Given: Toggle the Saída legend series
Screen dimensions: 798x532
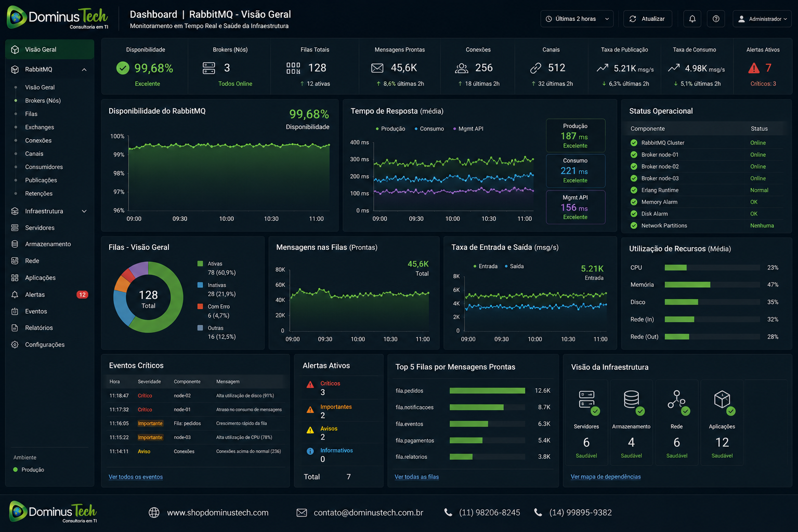Looking at the screenshot, I should pyautogui.click(x=514, y=267).
